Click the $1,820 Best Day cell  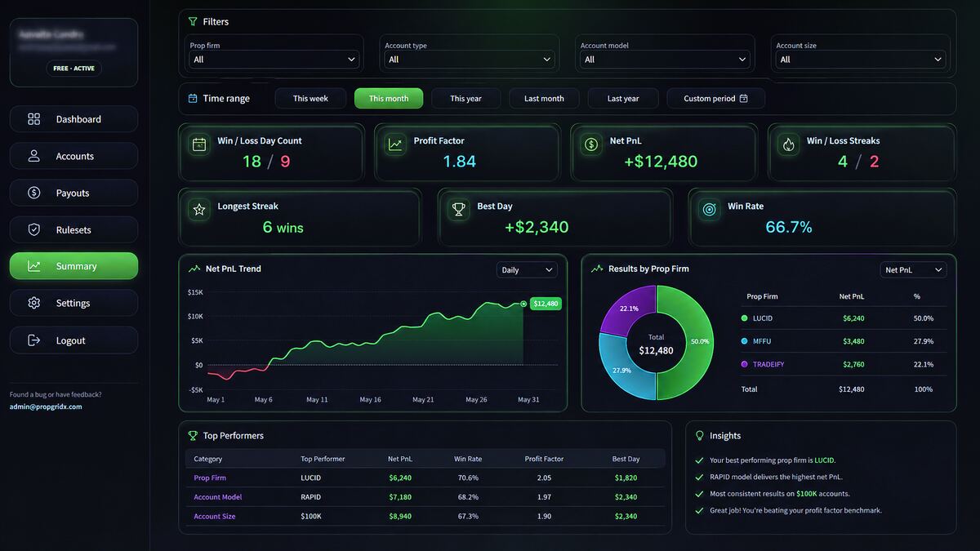pos(626,478)
